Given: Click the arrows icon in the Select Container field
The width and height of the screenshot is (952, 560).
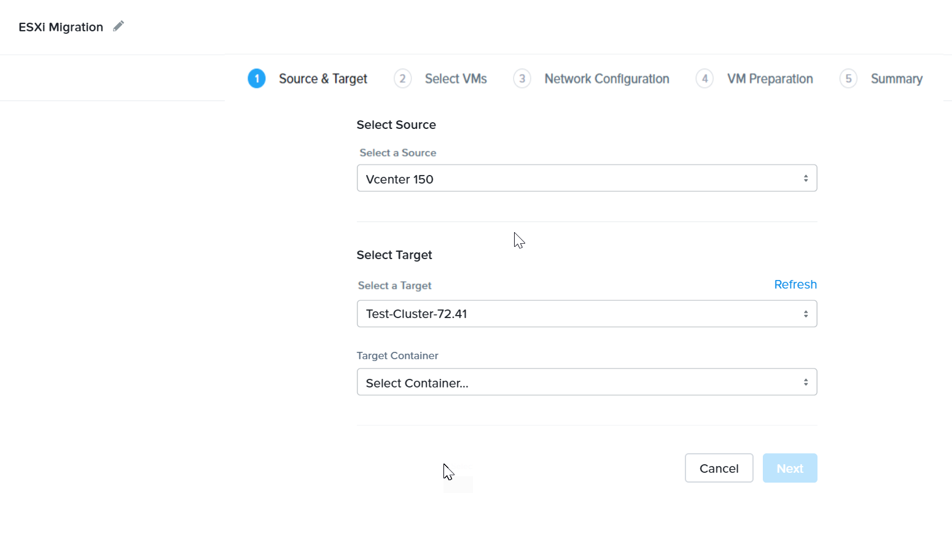Looking at the screenshot, I should (806, 383).
